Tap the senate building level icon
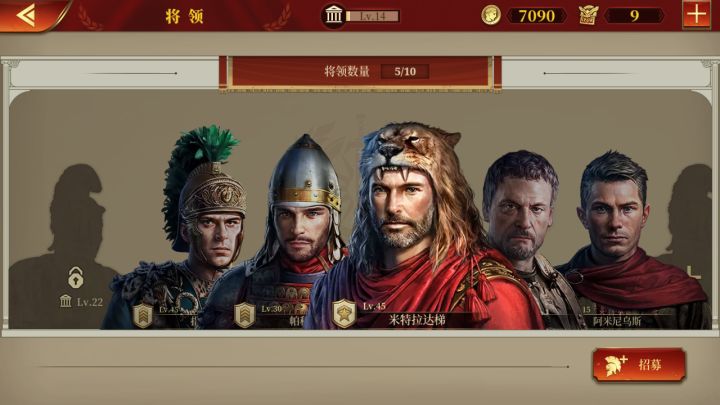 pyautogui.click(x=333, y=16)
